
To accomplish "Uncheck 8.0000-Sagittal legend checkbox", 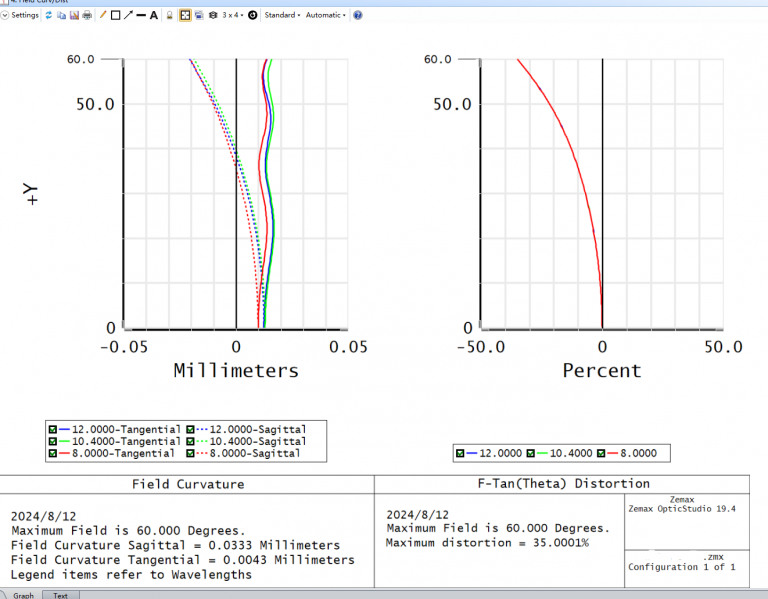I will coord(191,454).
